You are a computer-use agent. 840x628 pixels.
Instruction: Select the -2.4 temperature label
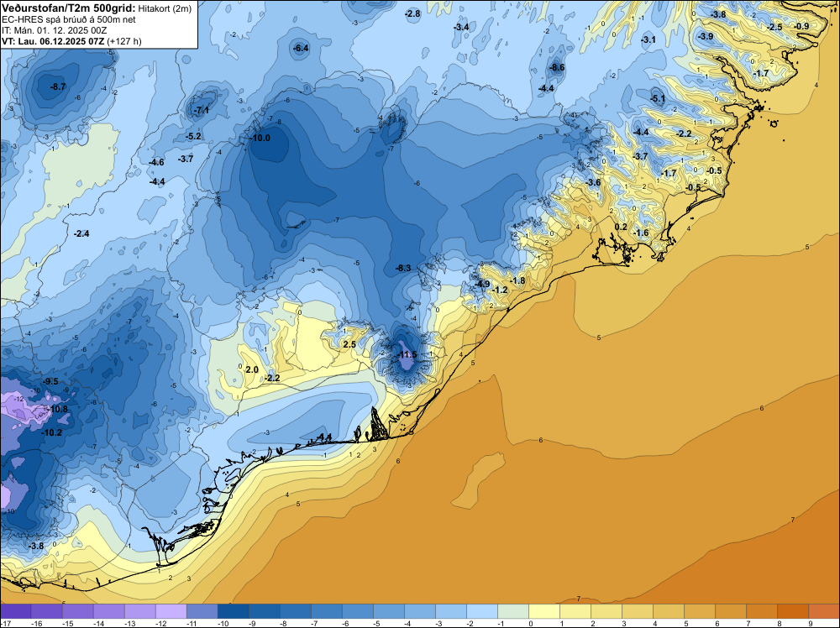click(x=81, y=233)
